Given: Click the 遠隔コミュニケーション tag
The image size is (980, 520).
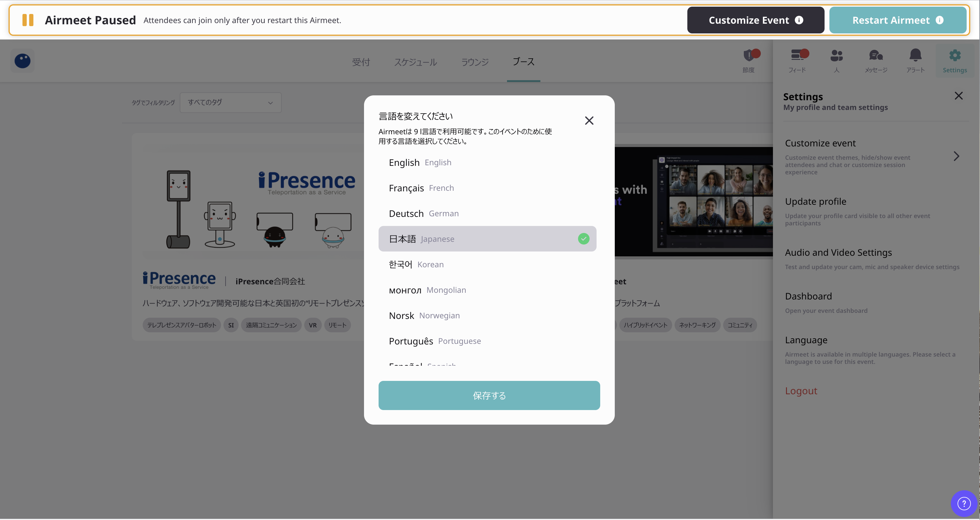Looking at the screenshot, I should point(271,325).
